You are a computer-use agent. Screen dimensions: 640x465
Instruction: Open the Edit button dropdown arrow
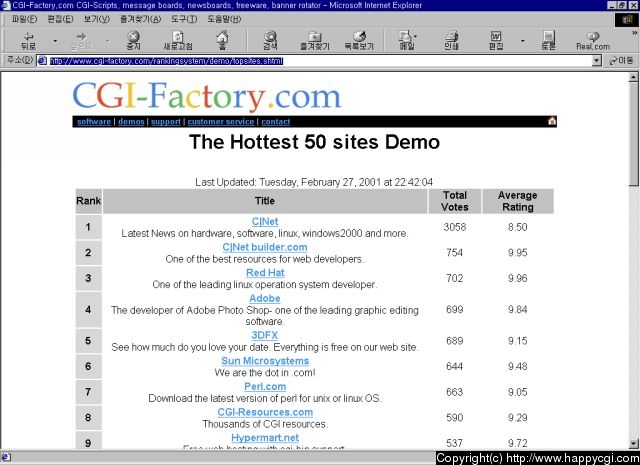pos(522,41)
